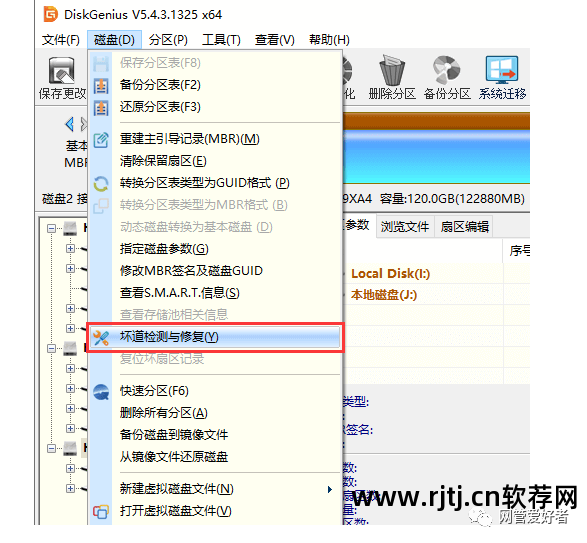587x543 pixels.
Task: Click the wrench icon for 坏道检测与修复
Action: 101,338
